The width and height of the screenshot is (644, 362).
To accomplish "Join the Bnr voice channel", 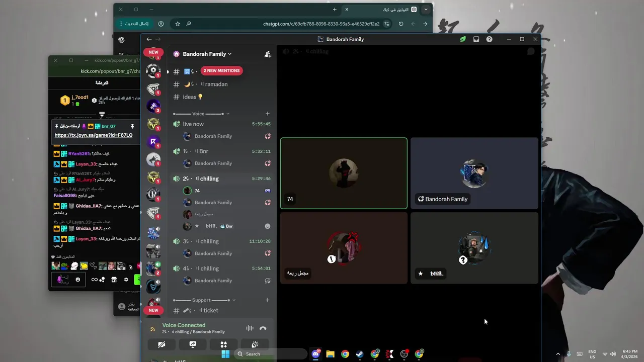I will (222, 151).
